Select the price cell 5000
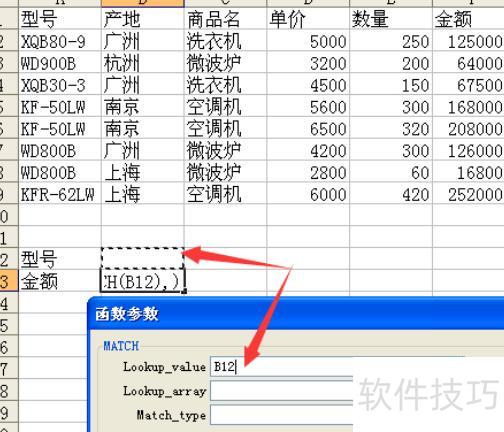Screen dimensions: 504x432 [308, 40]
